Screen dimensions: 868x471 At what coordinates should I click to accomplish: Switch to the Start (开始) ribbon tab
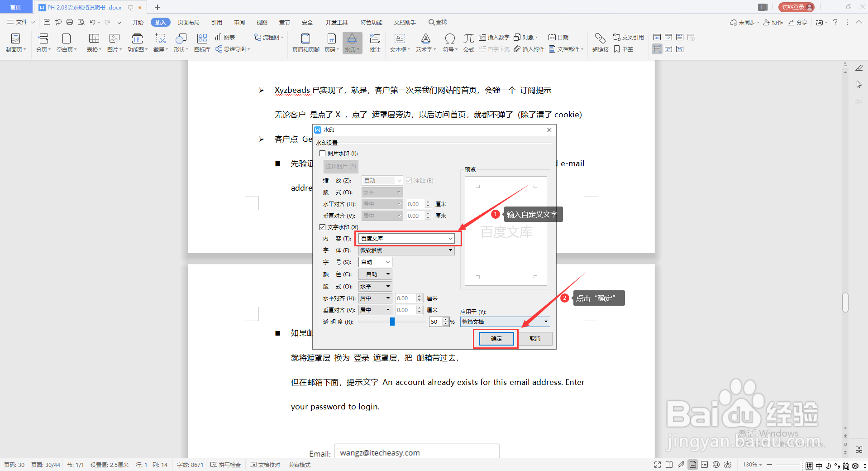click(138, 22)
